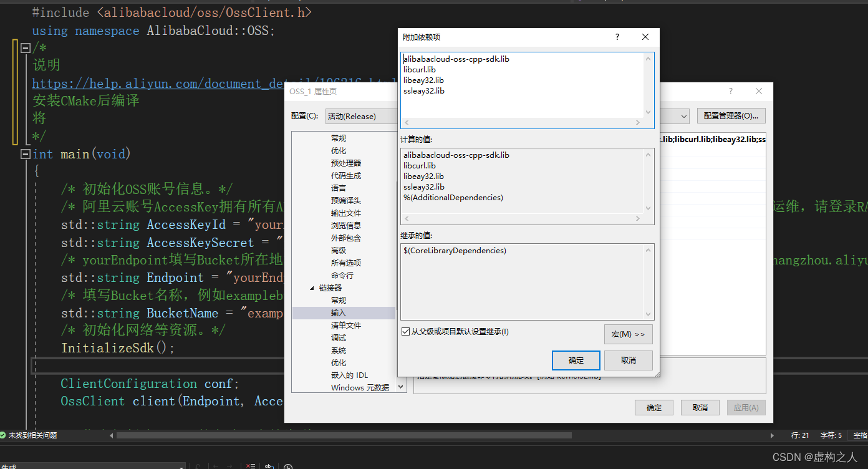Click 未找到相关问题 status text

point(32,435)
